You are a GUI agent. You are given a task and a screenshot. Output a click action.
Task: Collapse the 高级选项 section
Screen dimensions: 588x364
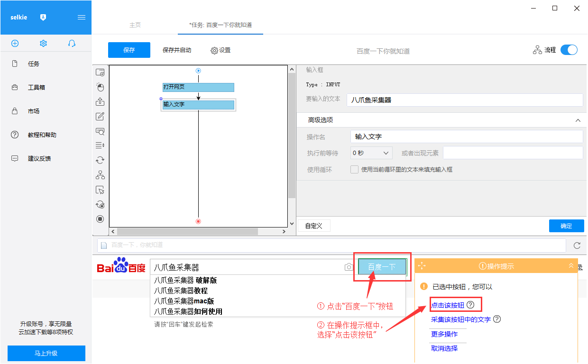[578, 120]
